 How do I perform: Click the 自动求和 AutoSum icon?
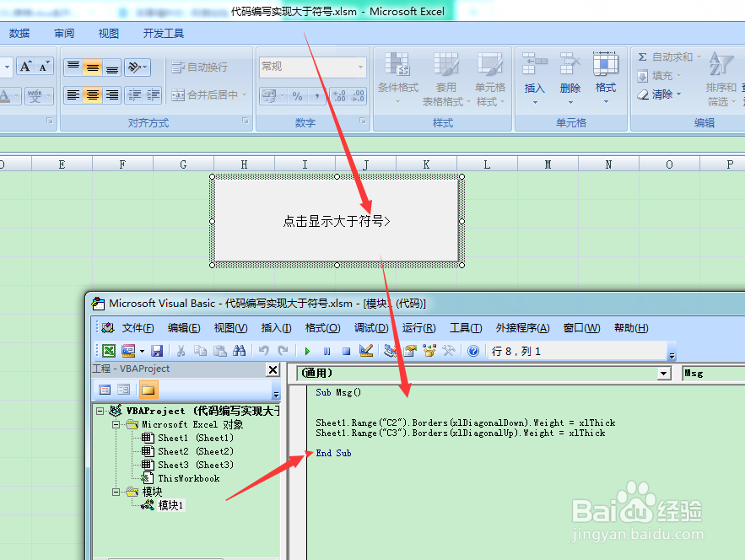pyautogui.click(x=644, y=56)
